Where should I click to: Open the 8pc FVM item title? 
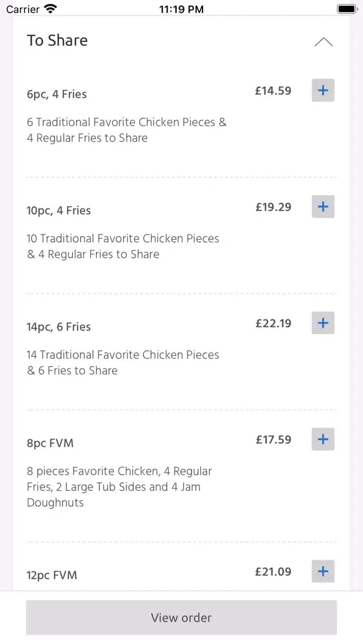pos(50,443)
